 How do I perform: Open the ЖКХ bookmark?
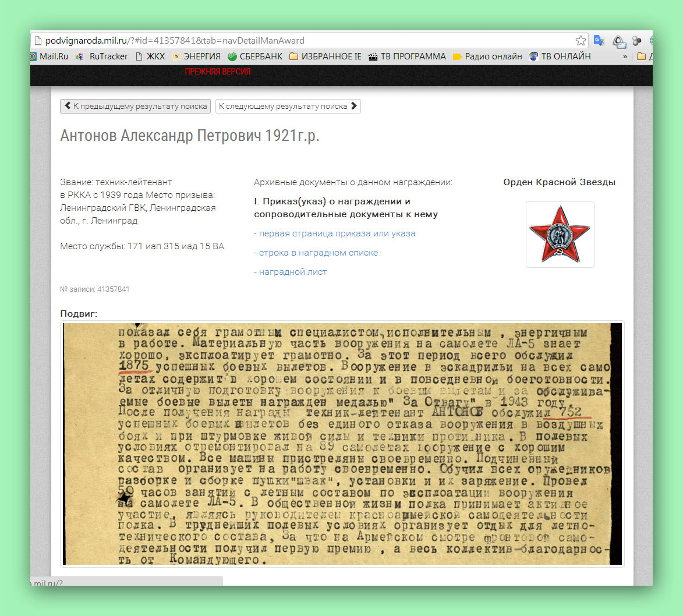[x=150, y=56]
